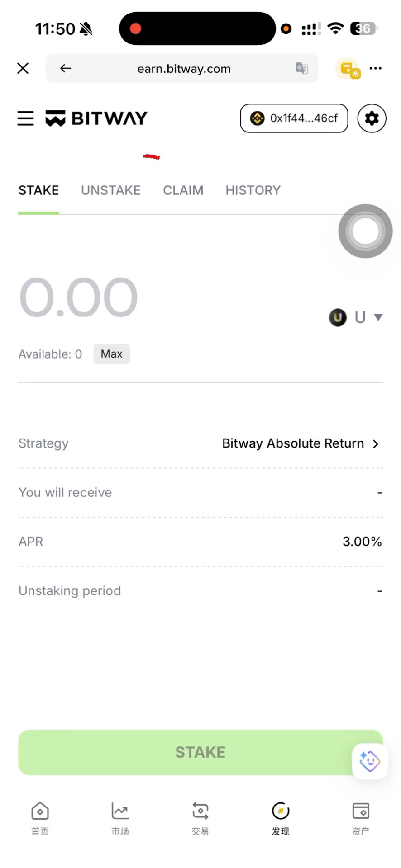Open the yellow wallet icon in browser bar
Screen dimensions: 401x868
click(x=348, y=69)
